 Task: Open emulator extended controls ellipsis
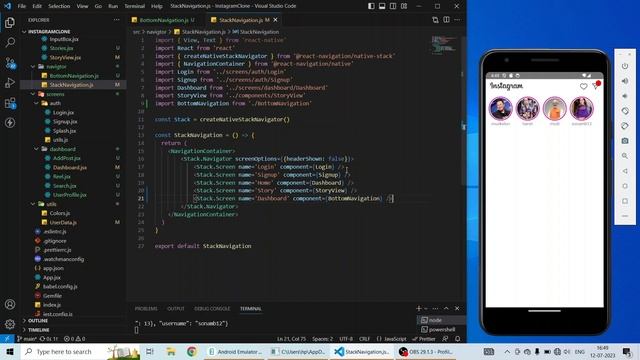tap(625, 216)
